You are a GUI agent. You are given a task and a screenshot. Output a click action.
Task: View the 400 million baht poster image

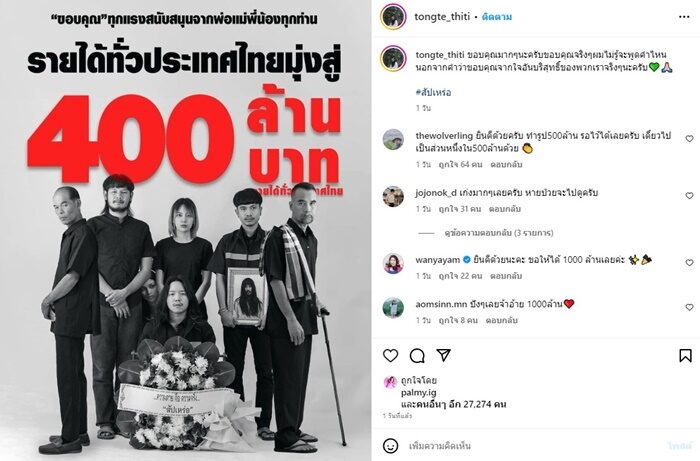coord(185,230)
